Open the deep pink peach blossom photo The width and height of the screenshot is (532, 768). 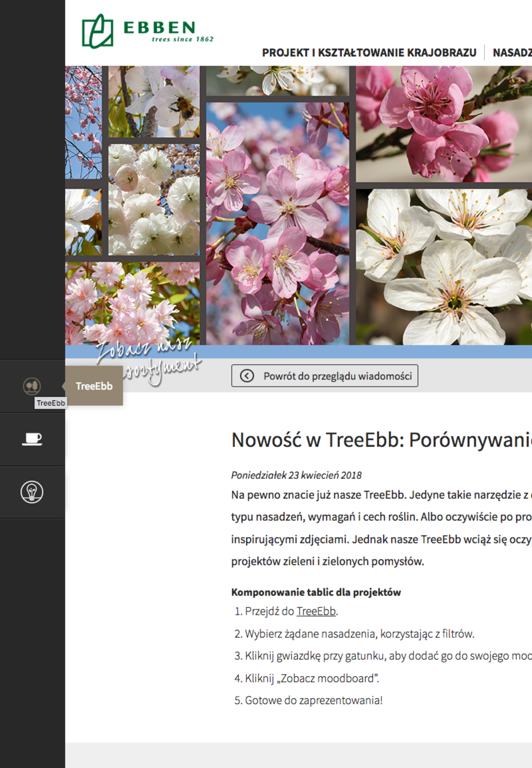443,124
